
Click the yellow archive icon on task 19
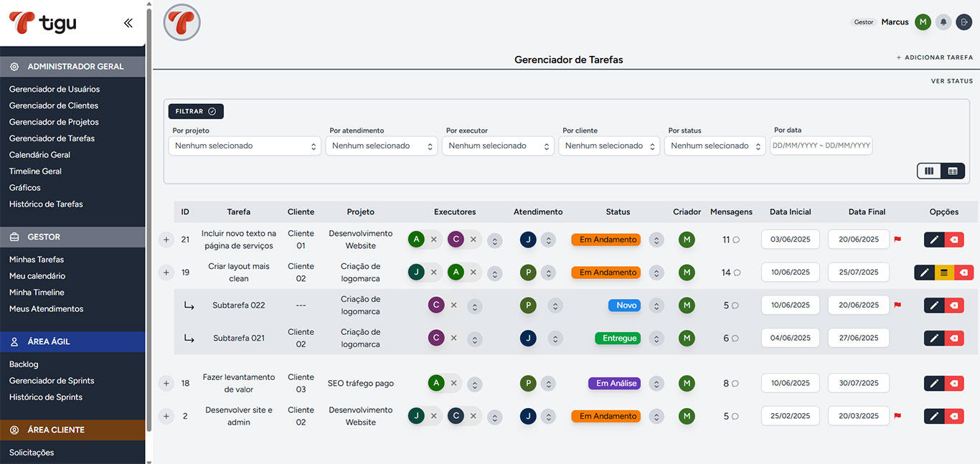[944, 273]
